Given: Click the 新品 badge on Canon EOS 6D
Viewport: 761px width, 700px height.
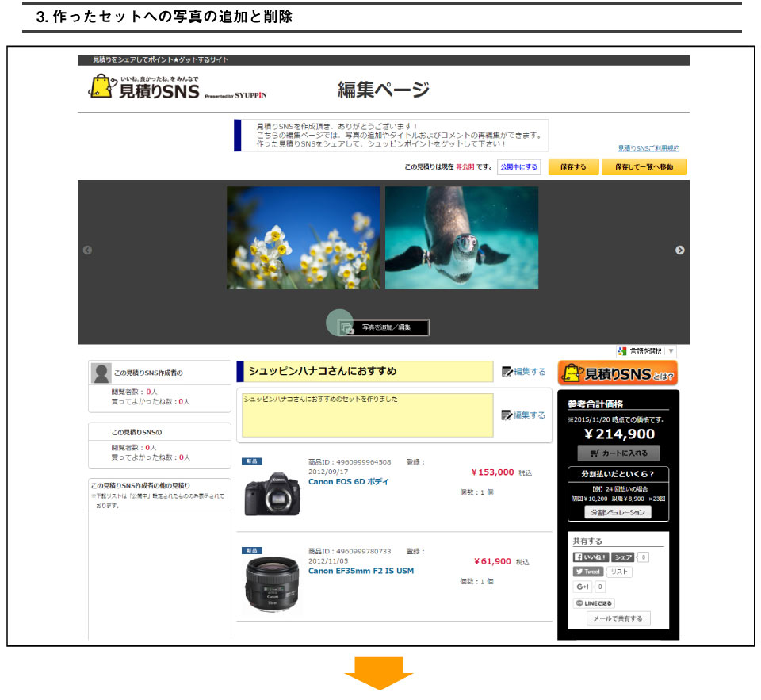Looking at the screenshot, I should [252, 461].
